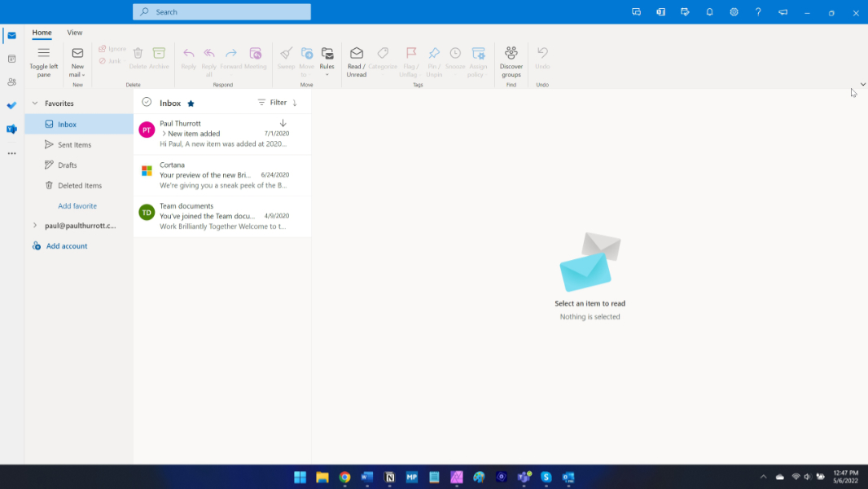Open the Yammer icon in left rail
Viewport: 868px width, 489px height.
[11, 129]
